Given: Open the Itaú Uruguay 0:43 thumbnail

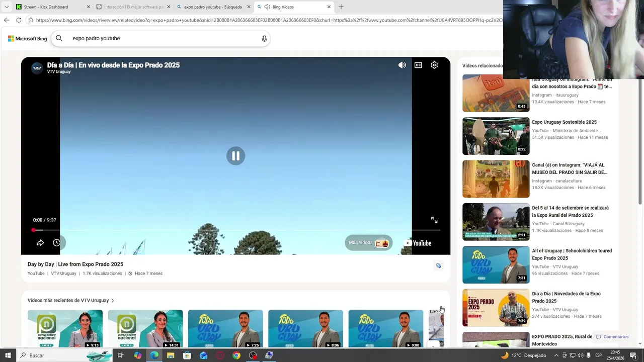Looking at the screenshot, I should coord(496,93).
